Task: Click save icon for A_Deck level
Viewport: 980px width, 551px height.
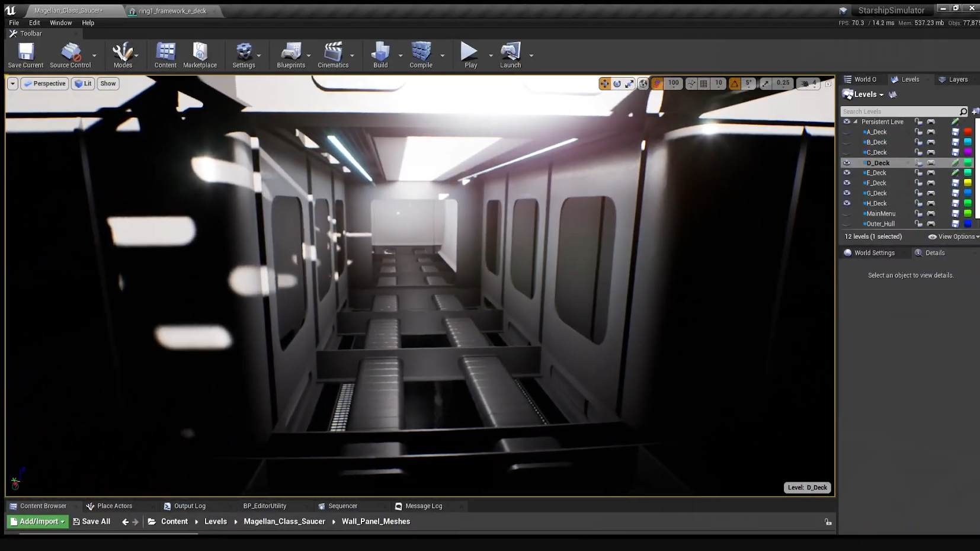Action: pos(955,132)
